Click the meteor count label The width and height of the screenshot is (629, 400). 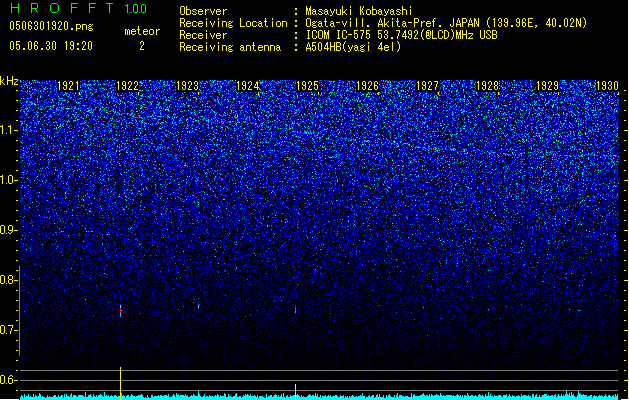coord(142,31)
